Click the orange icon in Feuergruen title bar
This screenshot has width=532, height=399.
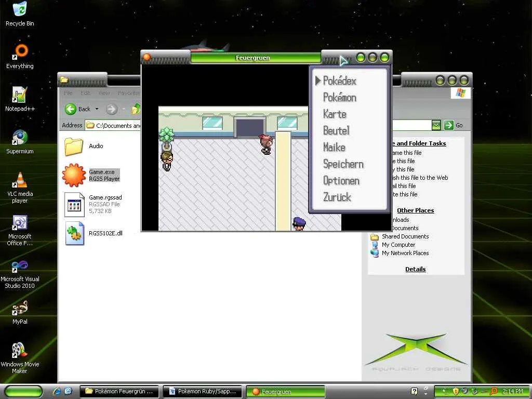147,57
